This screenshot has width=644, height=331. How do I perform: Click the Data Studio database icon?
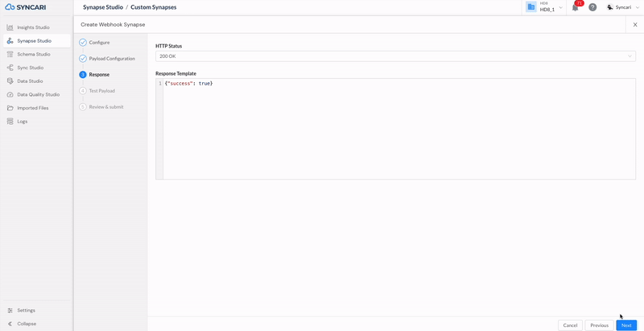click(x=10, y=81)
